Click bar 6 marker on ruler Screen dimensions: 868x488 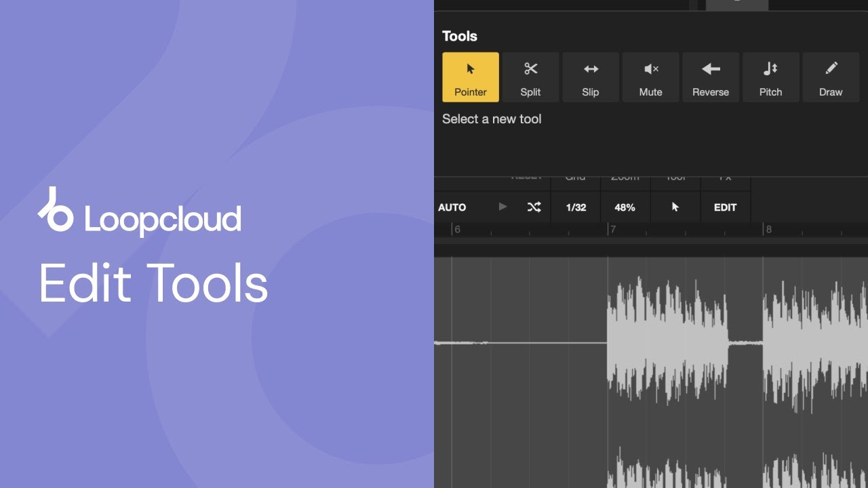457,230
